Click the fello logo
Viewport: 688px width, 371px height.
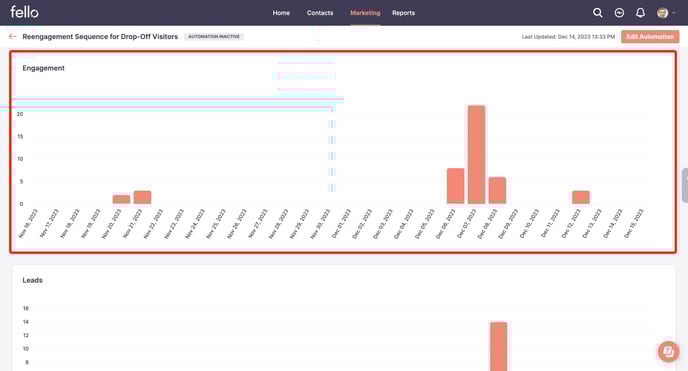click(x=24, y=12)
